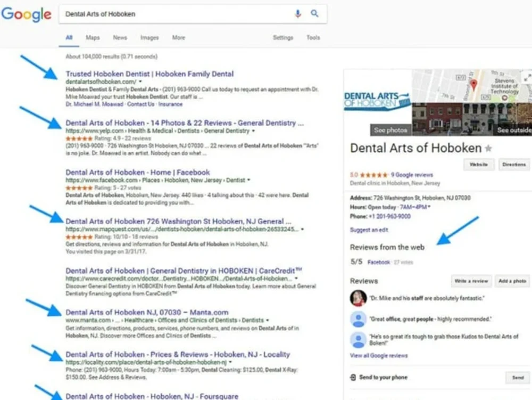Screen dimensions: 532x400
Task: Click the Google logo
Action: (x=26, y=14)
